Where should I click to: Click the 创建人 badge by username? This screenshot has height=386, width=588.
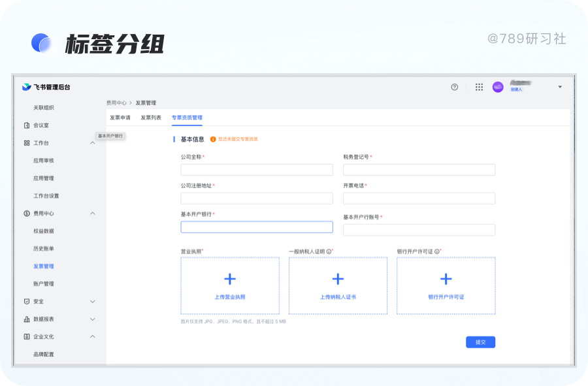pos(516,89)
